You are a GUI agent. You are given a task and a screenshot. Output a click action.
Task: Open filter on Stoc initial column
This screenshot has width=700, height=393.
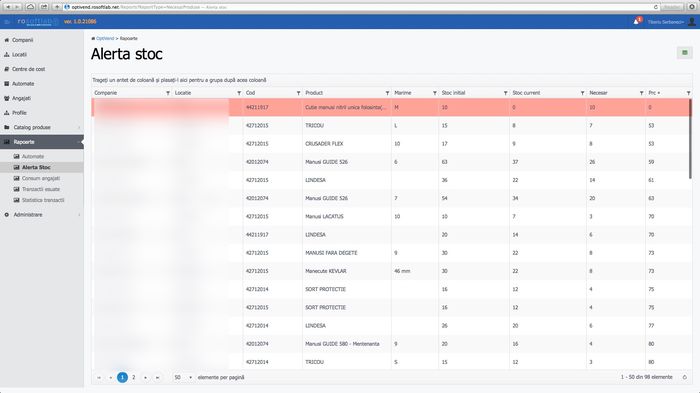click(505, 93)
